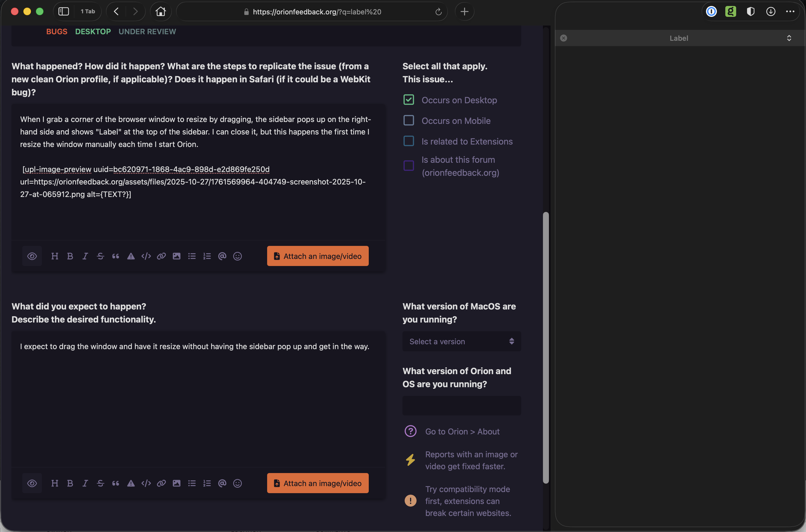
Task: Toggle preview eye in first editor
Action: tap(32, 256)
